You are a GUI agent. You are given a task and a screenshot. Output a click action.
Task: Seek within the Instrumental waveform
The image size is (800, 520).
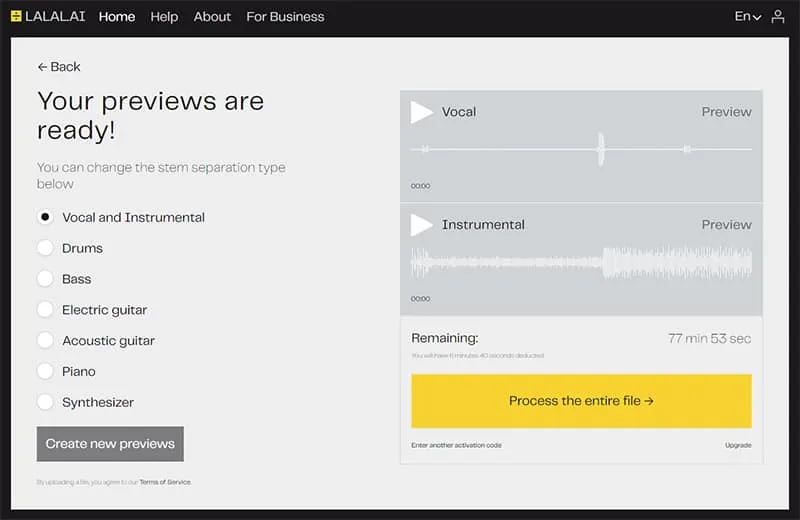[x=581, y=262]
